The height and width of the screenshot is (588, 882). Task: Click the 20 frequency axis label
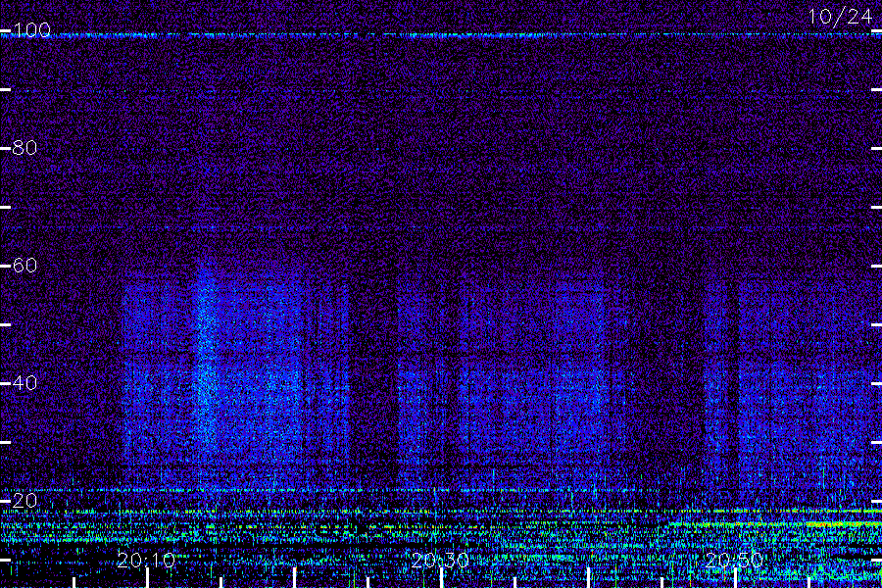[x=24, y=501]
